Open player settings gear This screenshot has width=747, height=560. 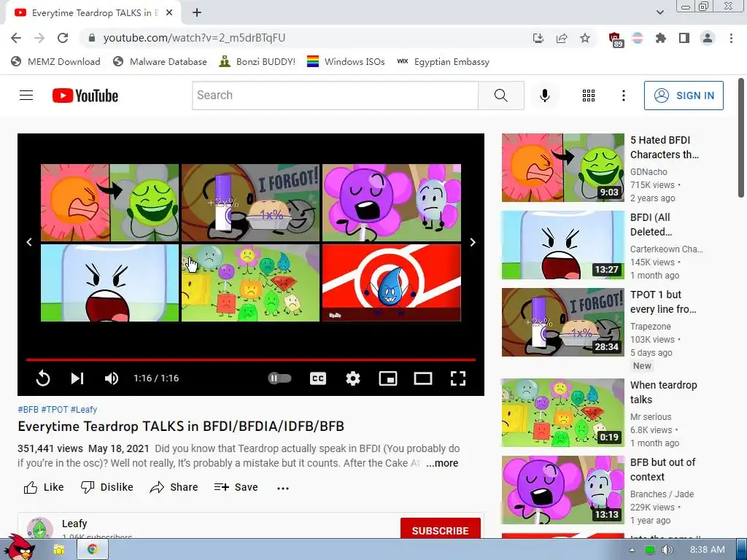(352, 378)
